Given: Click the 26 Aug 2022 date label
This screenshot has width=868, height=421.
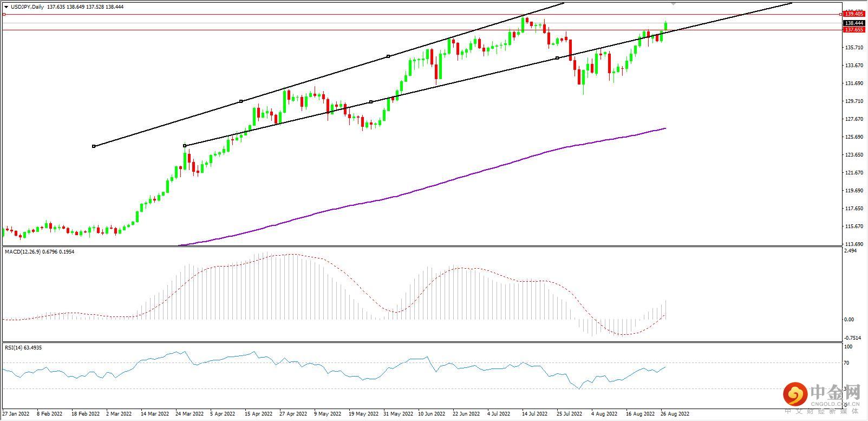Looking at the screenshot, I should click(675, 413).
